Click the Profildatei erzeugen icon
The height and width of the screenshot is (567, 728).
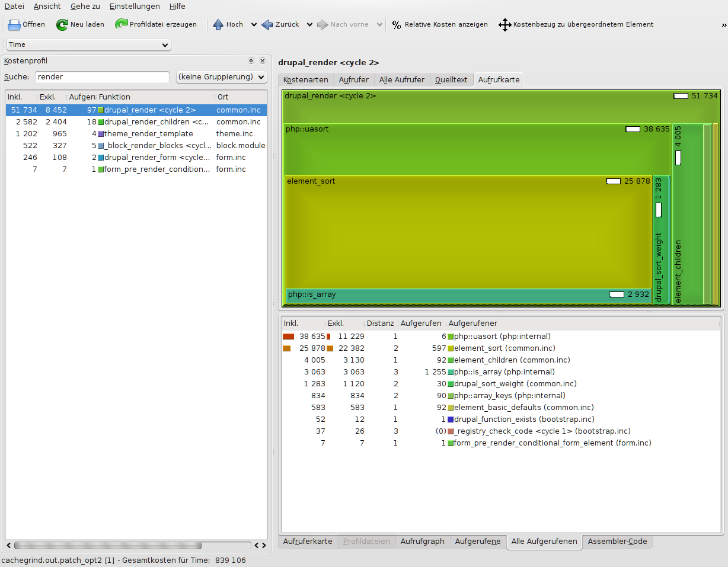coord(122,25)
